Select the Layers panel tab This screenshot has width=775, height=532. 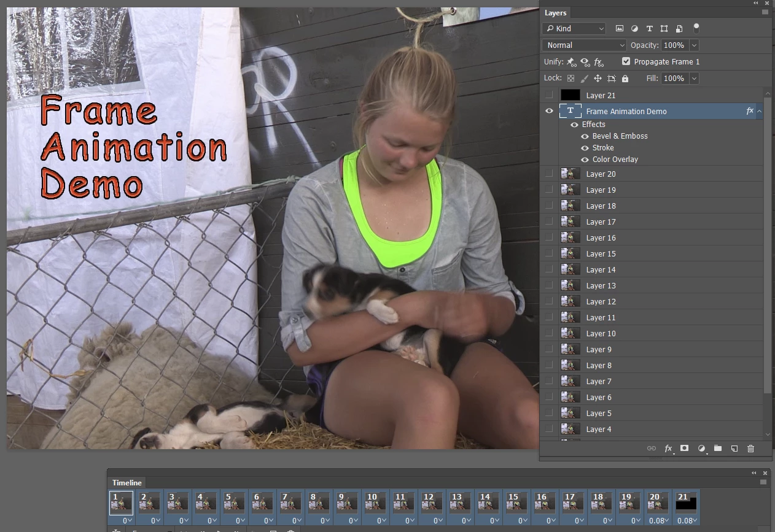(556, 13)
